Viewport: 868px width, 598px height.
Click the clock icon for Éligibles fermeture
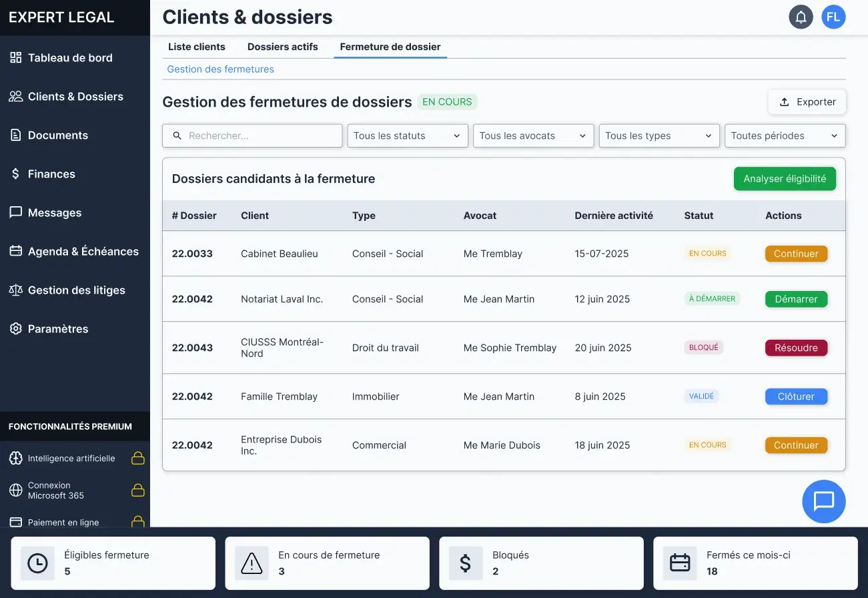coord(37,563)
